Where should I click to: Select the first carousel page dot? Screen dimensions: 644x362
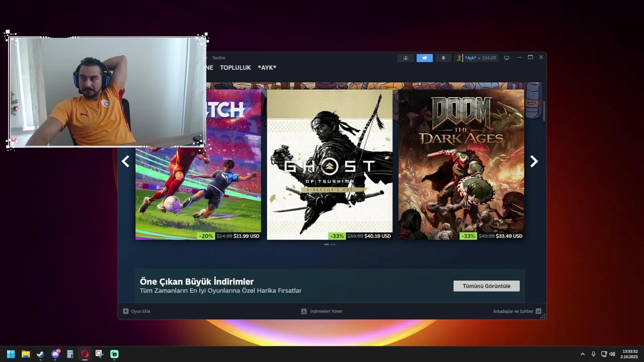coord(327,244)
